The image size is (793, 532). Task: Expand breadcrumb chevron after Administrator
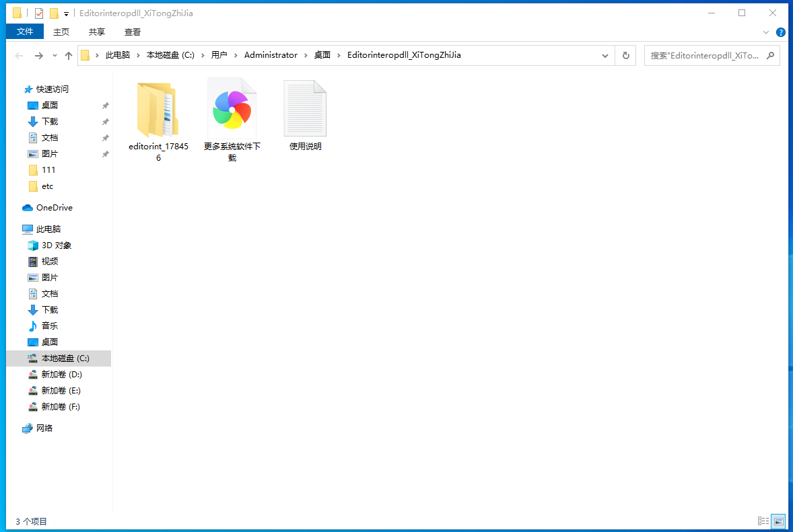tap(306, 56)
